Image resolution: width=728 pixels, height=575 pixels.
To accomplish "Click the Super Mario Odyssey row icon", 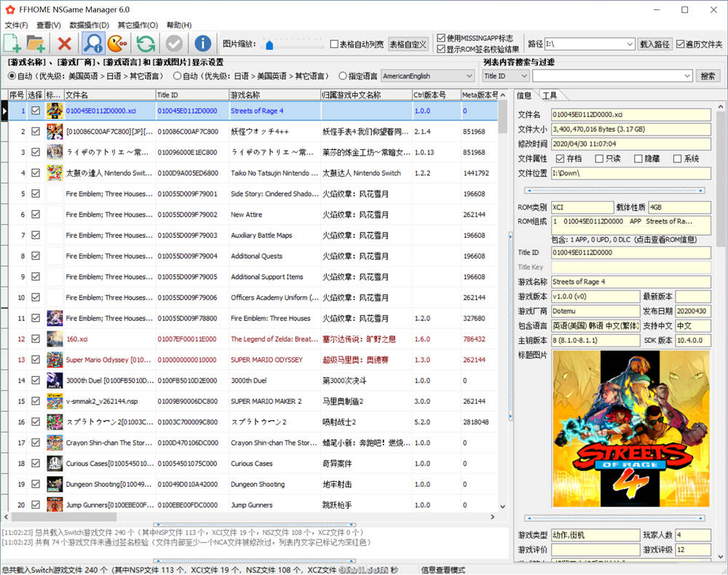I will point(55,360).
